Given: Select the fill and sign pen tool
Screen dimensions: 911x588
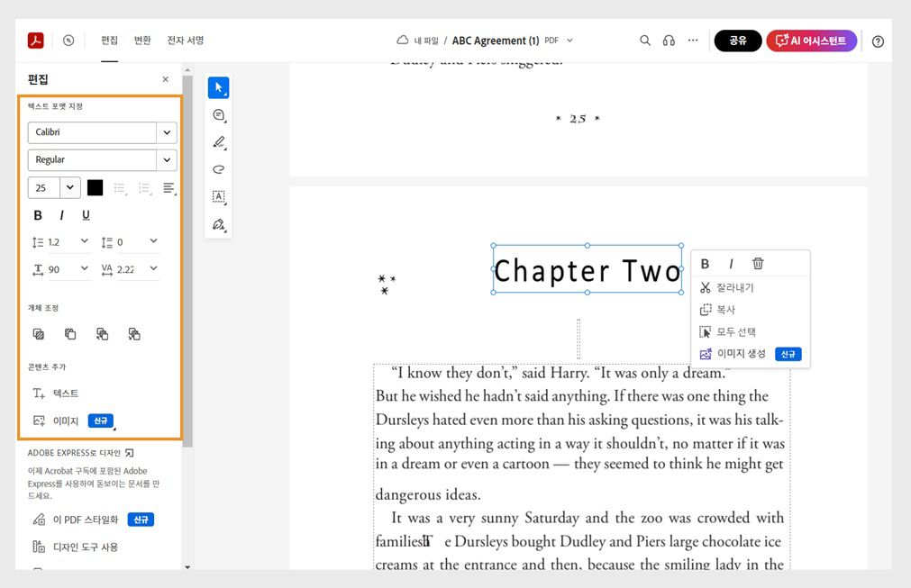Looking at the screenshot, I should tap(218, 224).
